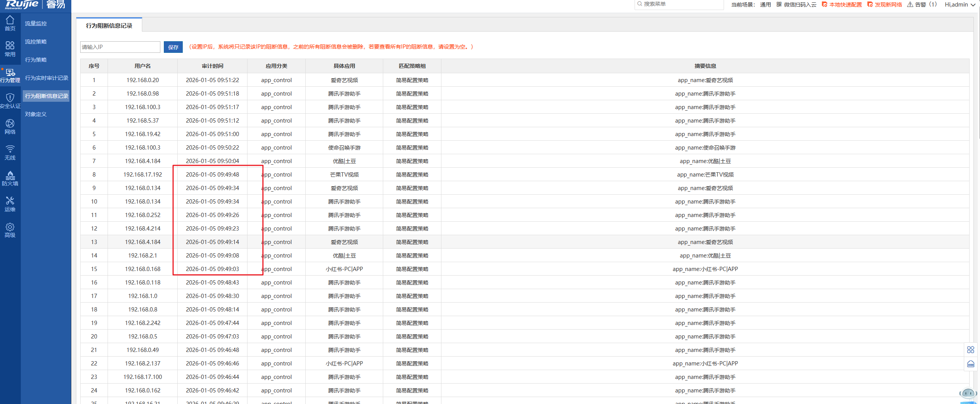The width and height of the screenshot is (980, 404).
Task: Select the 运维 tools icon
Action: 10,204
